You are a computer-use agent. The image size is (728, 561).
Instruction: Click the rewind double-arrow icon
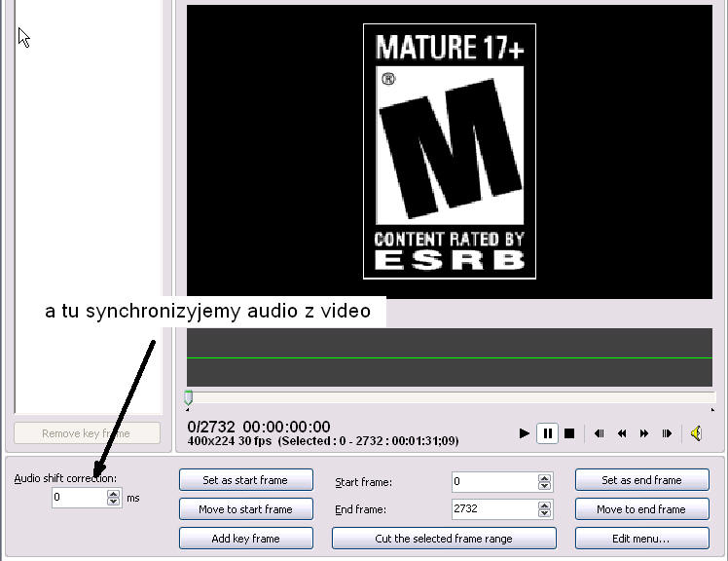coord(622,433)
